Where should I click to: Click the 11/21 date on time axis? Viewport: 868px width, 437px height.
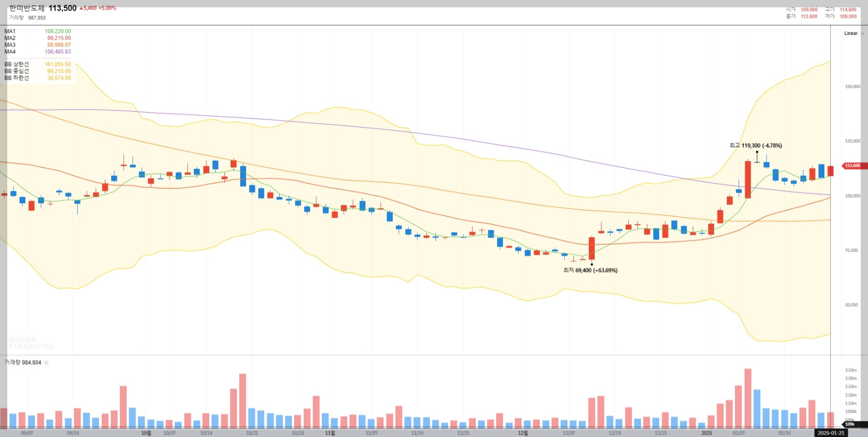coord(463,433)
